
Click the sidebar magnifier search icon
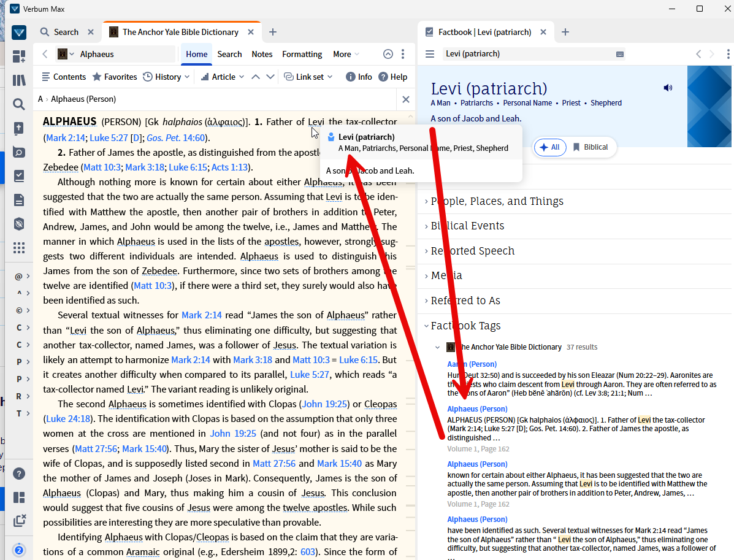click(19, 104)
